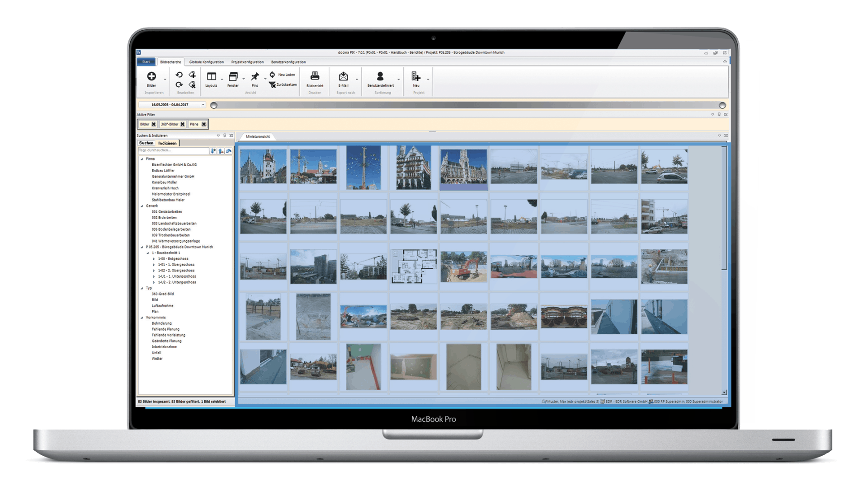This screenshot has width=868, height=486.
Task: Open the E-Mail export dropdown arrow
Action: 357,79
